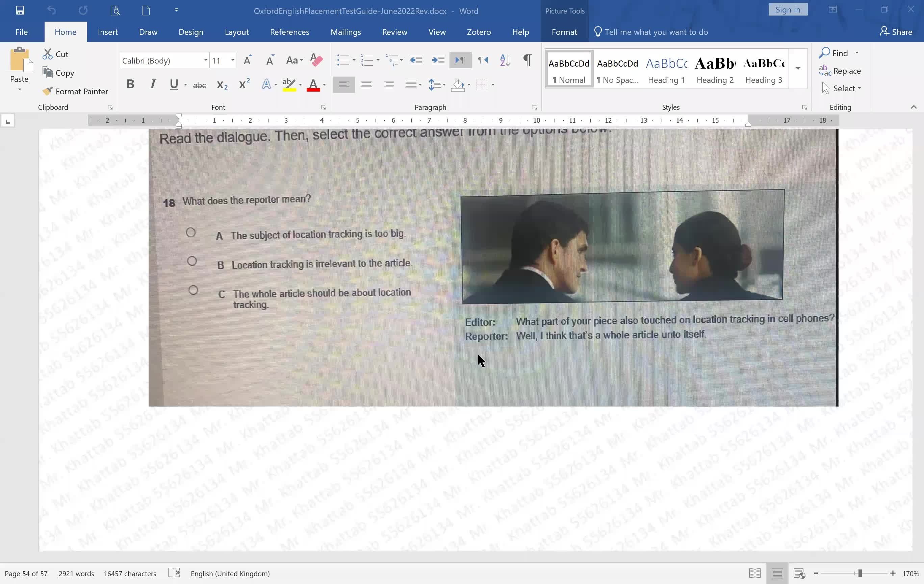Click spelling proofing icon in status bar

tap(174, 573)
